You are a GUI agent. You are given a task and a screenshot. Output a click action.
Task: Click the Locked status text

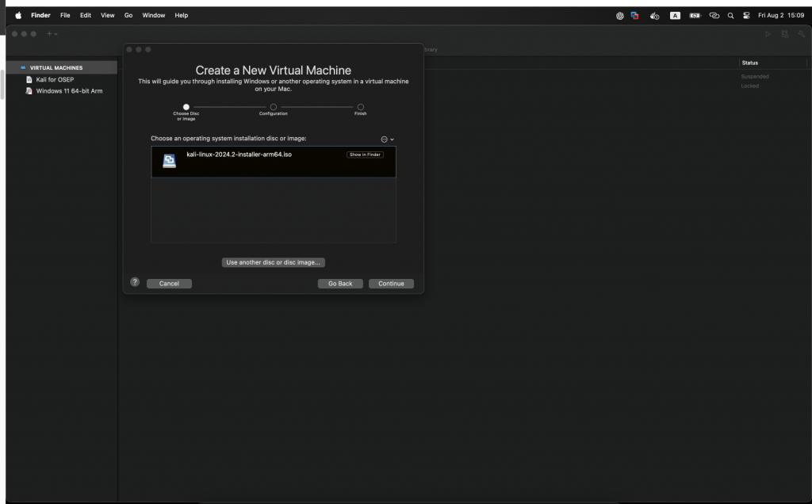749,86
